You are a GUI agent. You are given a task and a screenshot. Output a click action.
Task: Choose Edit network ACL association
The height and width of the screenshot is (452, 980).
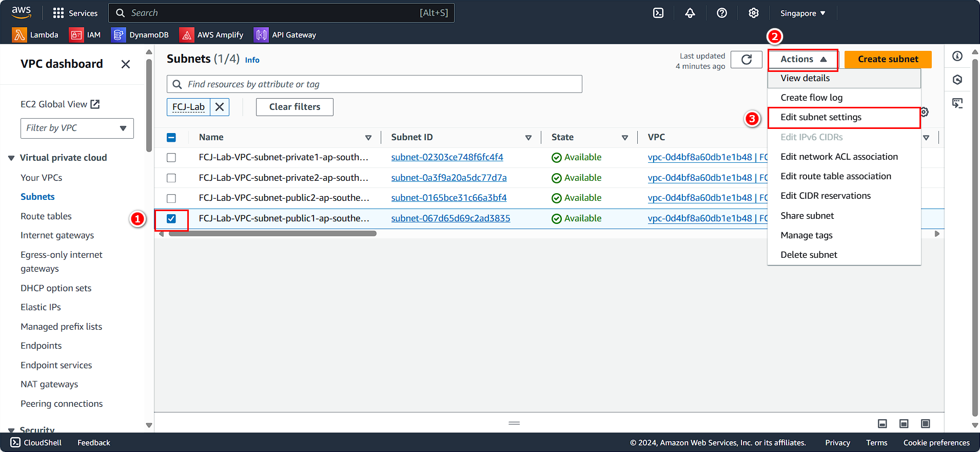click(x=844, y=157)
